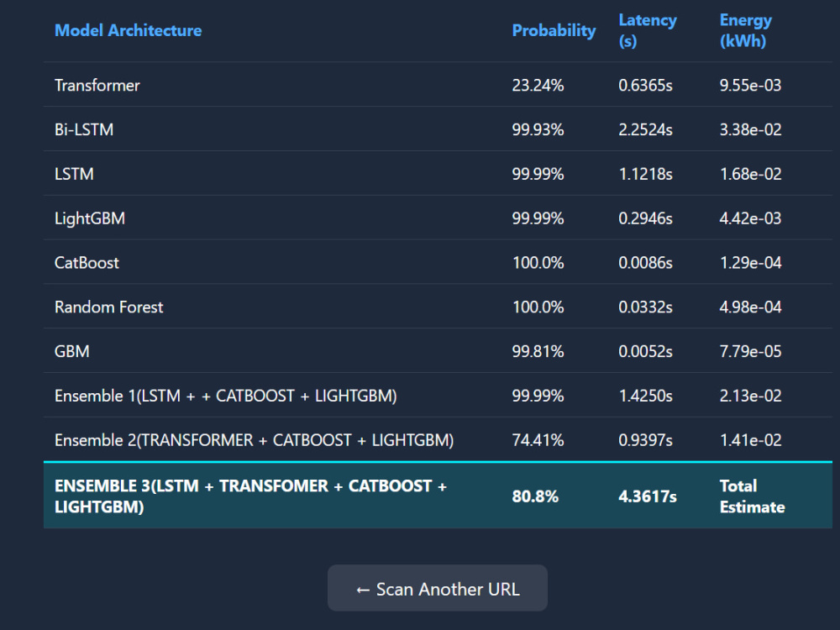Image resolution: width=840 pixels, height=630 pixels.
Task: Select the Transformer row name
Action: pyautogui.click(x=97, y=85)
